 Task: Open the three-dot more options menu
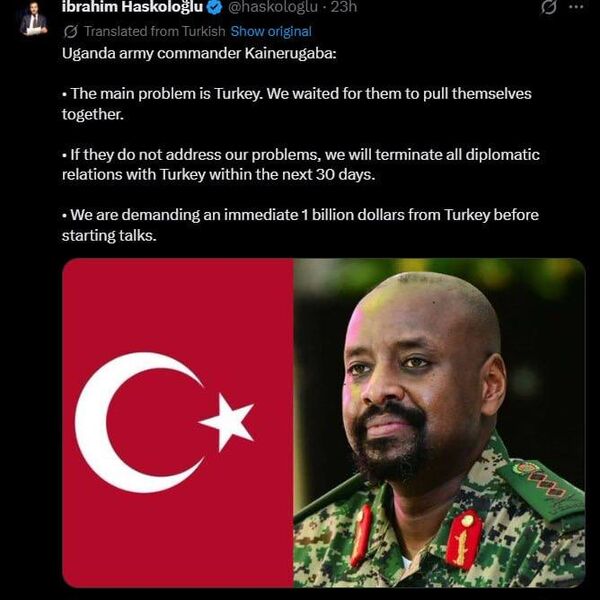(576, 7)
